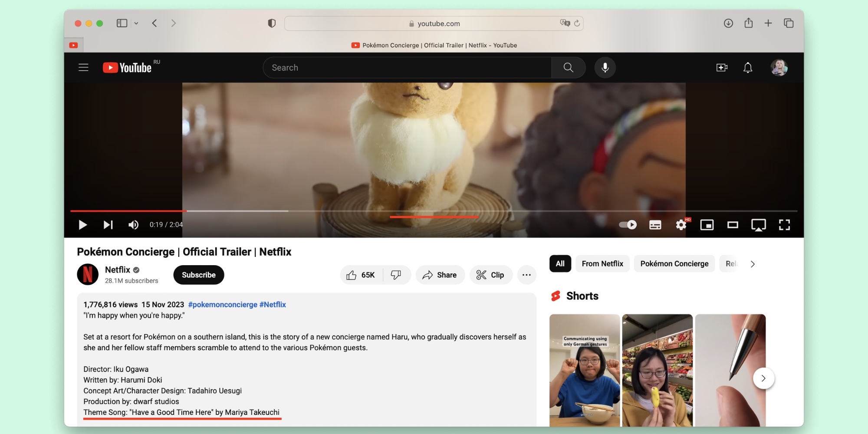Open the #Netflix hashtag link
This screenshot has height=434, width=868.
pos(273,305)
